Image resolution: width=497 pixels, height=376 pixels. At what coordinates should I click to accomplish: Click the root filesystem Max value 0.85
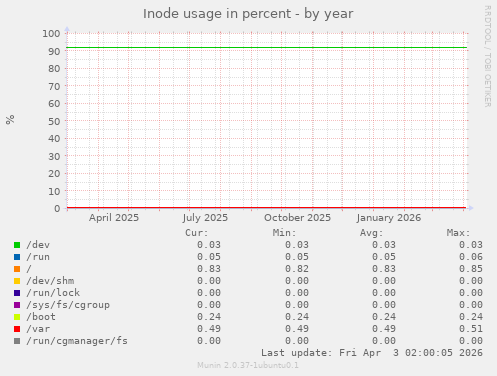pyautogui.click(x=471, y=269)
